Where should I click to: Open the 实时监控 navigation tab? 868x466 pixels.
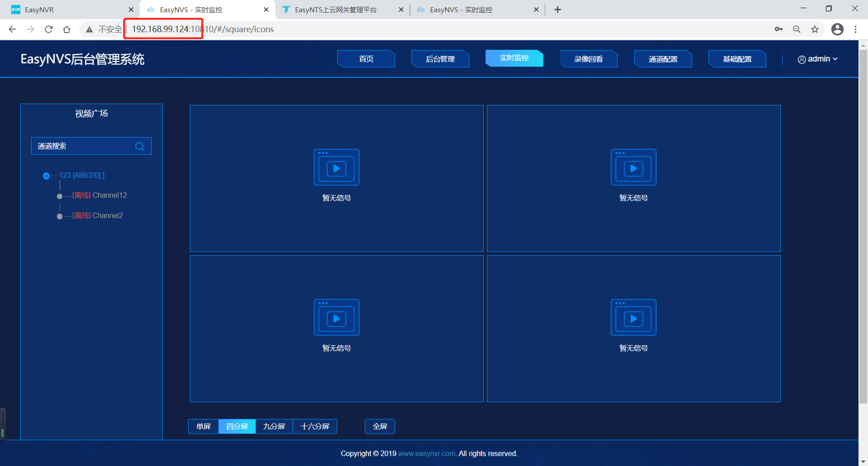pos(514,58)
